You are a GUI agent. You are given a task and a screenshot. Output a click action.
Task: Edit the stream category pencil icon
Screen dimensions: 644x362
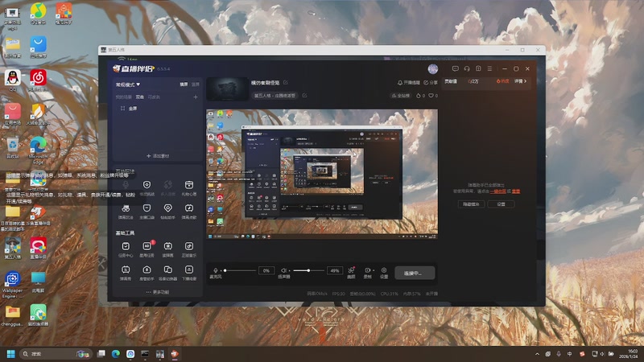pos(304,95)
